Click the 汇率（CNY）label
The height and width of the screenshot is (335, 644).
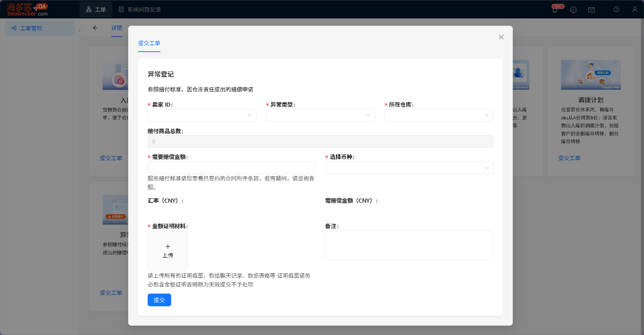click(x=166, y=201)
